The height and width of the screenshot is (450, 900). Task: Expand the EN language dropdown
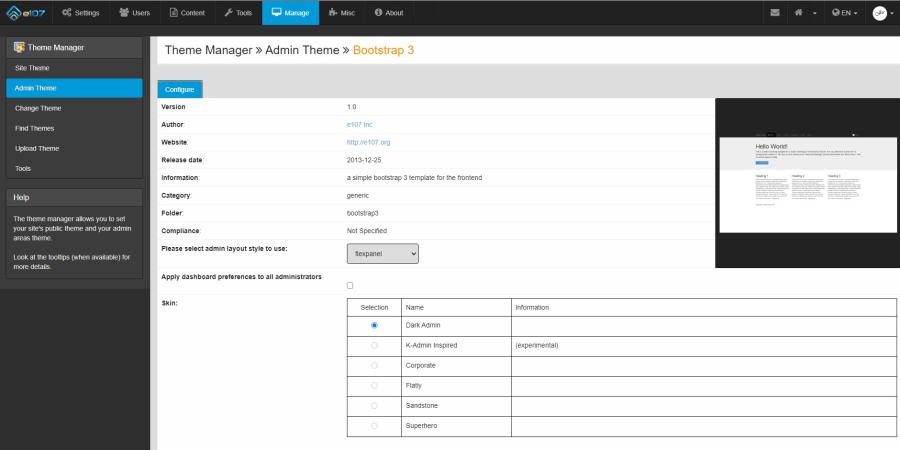[x=845, y=13]
